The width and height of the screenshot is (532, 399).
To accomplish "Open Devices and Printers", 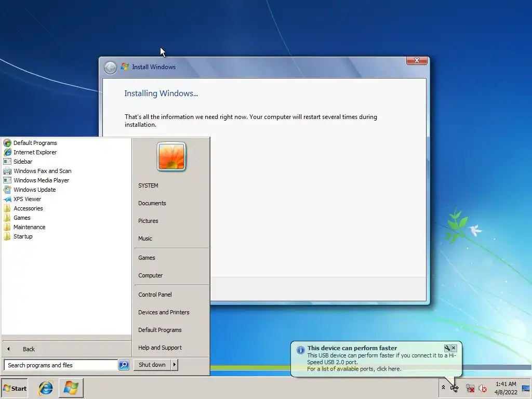I will click(x=164, y=312).
